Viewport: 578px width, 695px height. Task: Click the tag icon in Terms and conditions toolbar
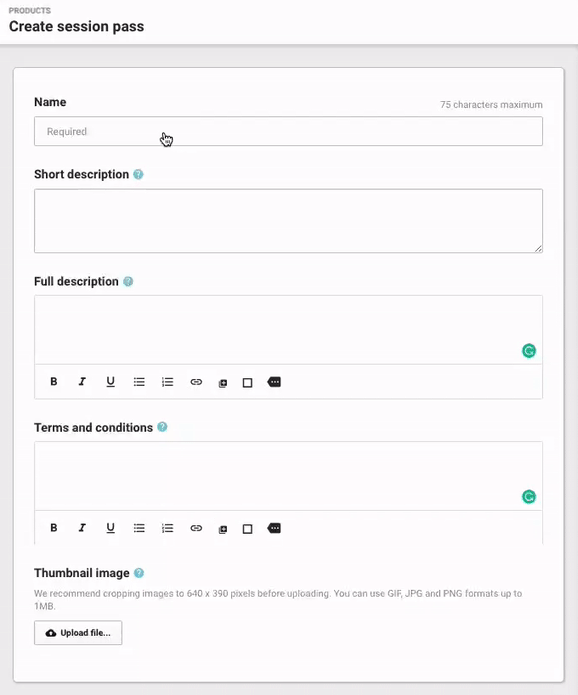coord(274,527)
